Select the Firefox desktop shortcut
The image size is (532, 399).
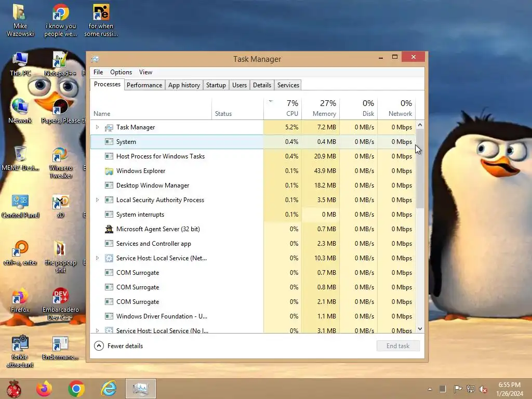[20, 301]
